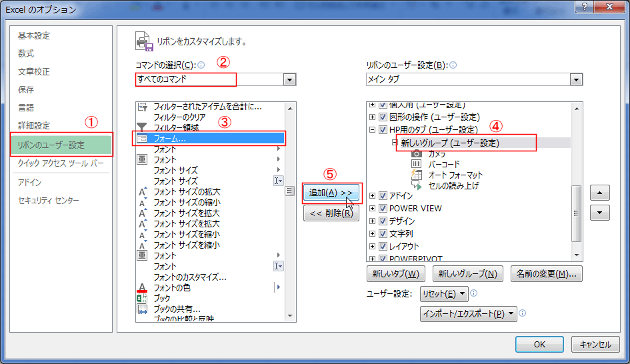Move selected item down with arrow button
Viewport: 630px width, 364px height.
[x=600, y=213]
